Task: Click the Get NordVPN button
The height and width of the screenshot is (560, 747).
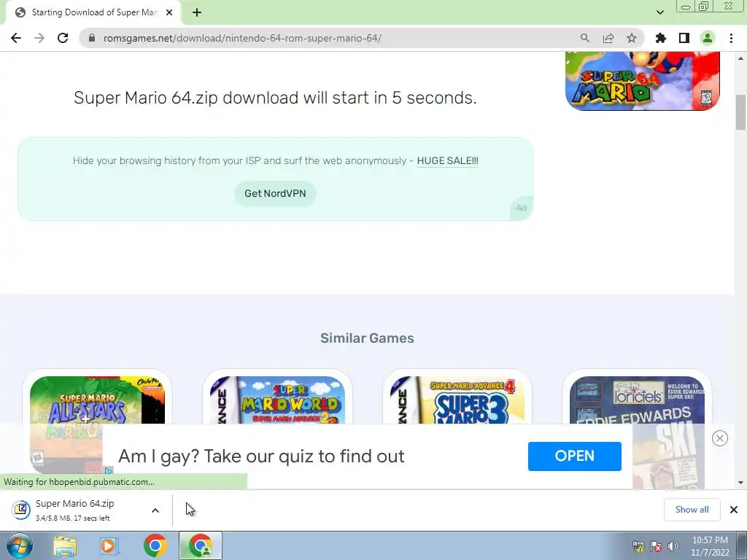Action: [275, 193]
